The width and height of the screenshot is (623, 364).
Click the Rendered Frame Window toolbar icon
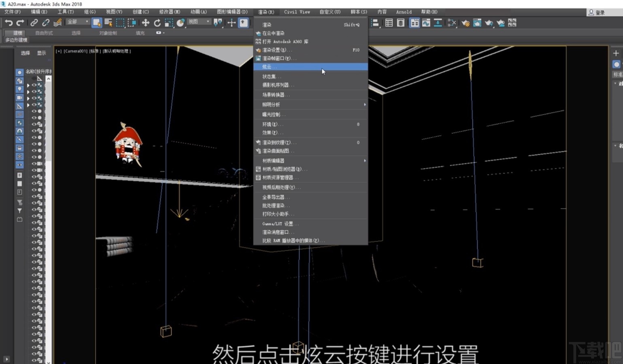tap(477, 23)
